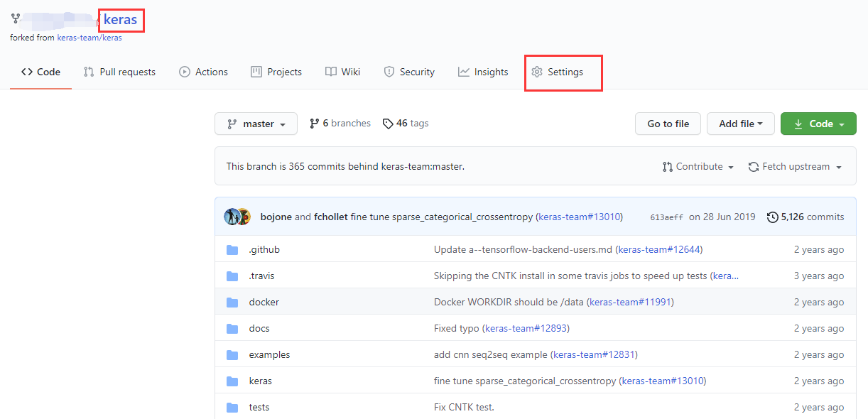Click the examples folder icon
868x419 pixels.
[232, 355]
